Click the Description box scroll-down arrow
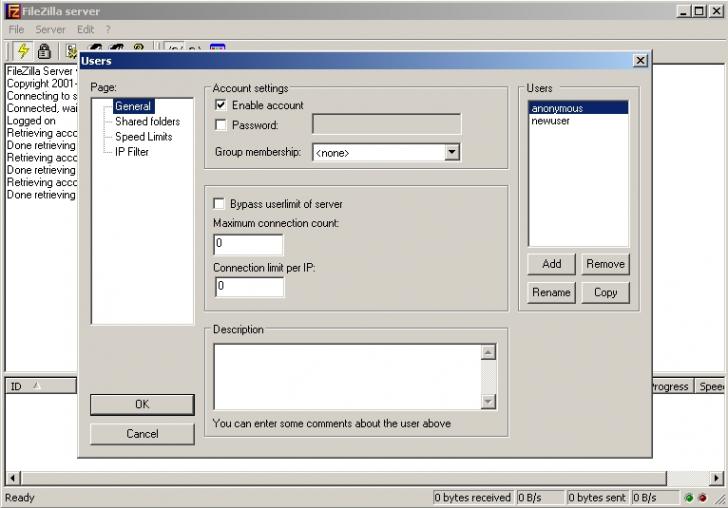This screenshot has width=728, height=508. (x=489, y=401)
